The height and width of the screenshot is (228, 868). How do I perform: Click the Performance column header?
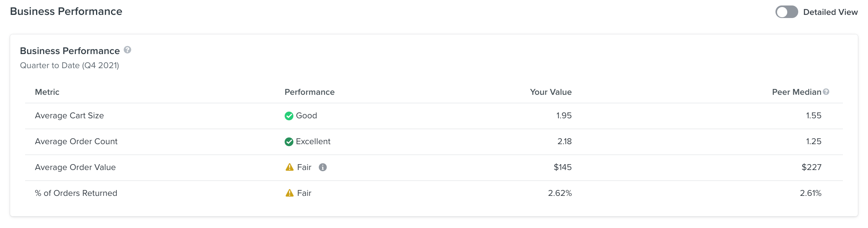(309, 92)
